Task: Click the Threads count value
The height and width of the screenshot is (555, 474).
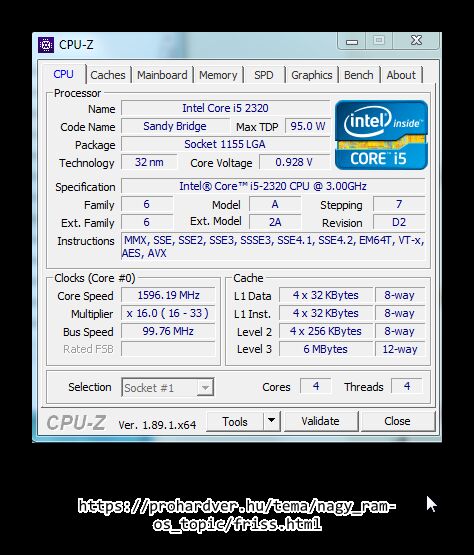Action: coord(407,386)
